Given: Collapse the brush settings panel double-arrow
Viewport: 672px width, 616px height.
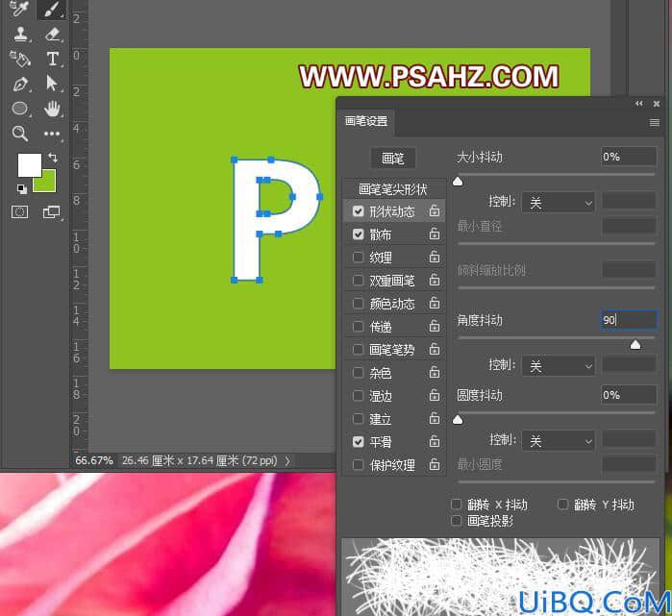Looking at the screenshot, I should (639, 104).
